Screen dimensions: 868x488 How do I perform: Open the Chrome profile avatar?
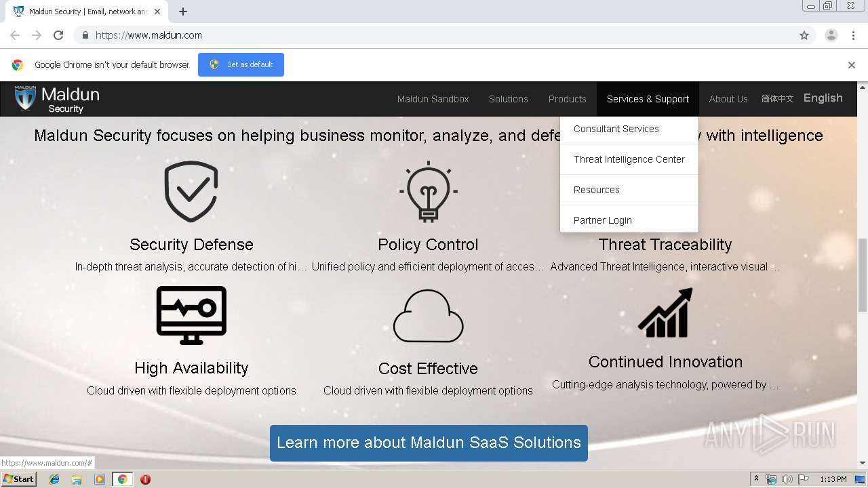831,35
